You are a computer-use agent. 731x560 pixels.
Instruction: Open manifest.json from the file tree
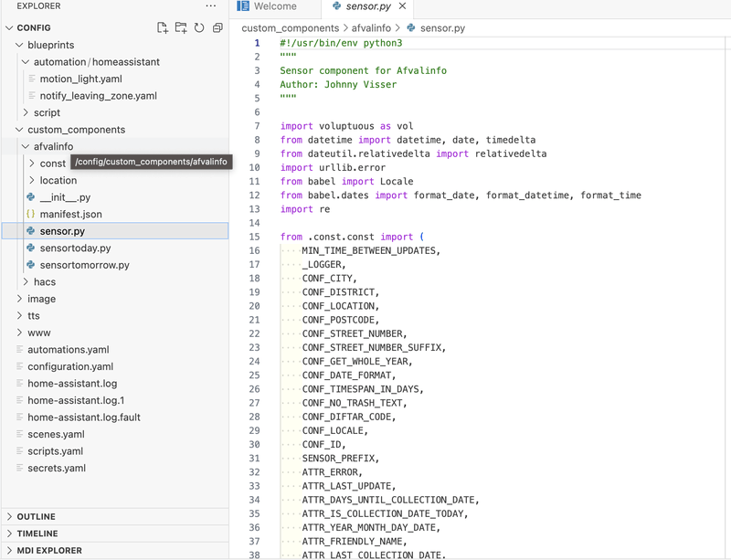pos(70,214)
